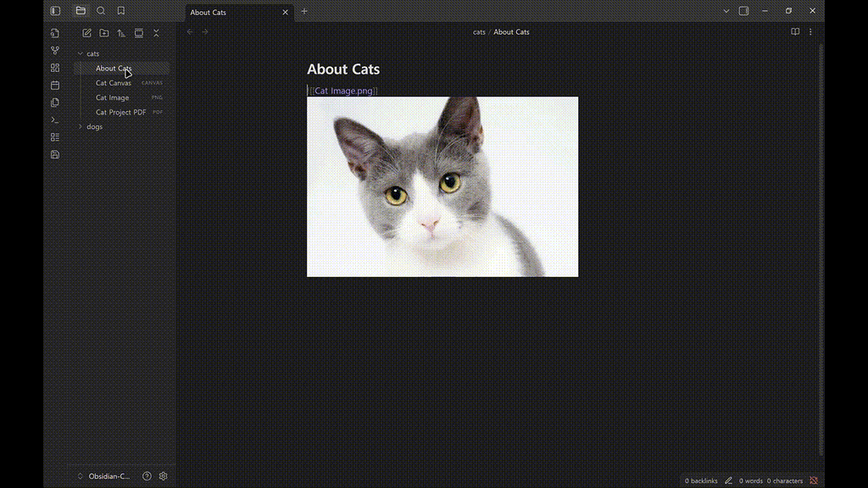Toggle editing mode via status bar pencil
This screenshot has width=868, height=488.
point(727,480)
